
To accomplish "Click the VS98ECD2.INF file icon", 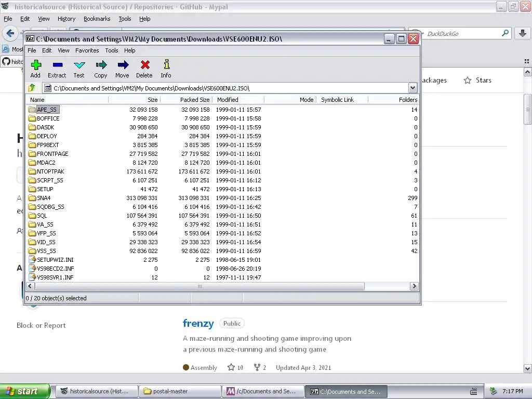I will tap(32, 269).
